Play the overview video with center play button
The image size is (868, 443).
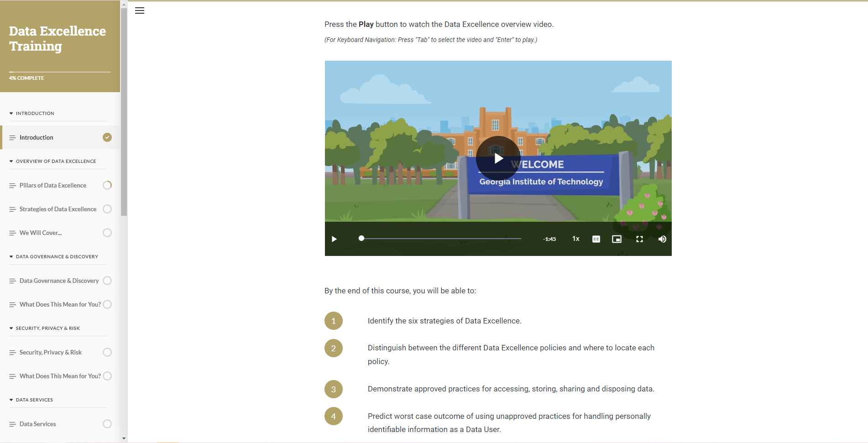tap(498, 158)
